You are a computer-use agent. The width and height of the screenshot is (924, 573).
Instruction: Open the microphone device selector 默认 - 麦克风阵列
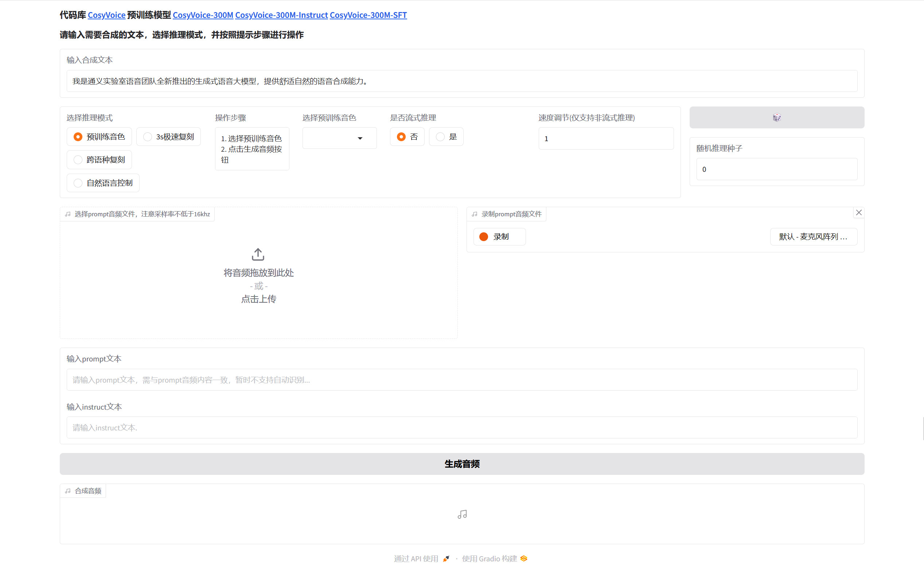coord(813,237)
